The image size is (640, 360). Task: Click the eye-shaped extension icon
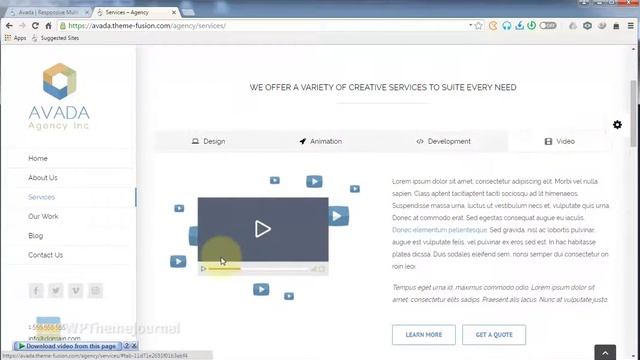[x=587, y=26]
